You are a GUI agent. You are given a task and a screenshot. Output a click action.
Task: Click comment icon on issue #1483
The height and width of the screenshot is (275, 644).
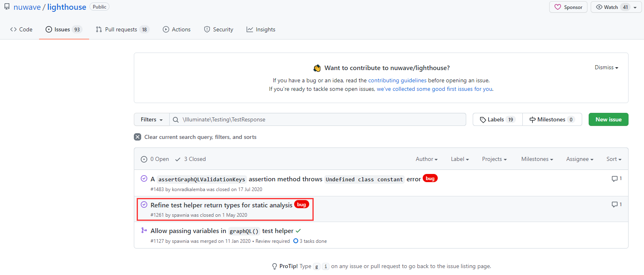coord(614,179)
